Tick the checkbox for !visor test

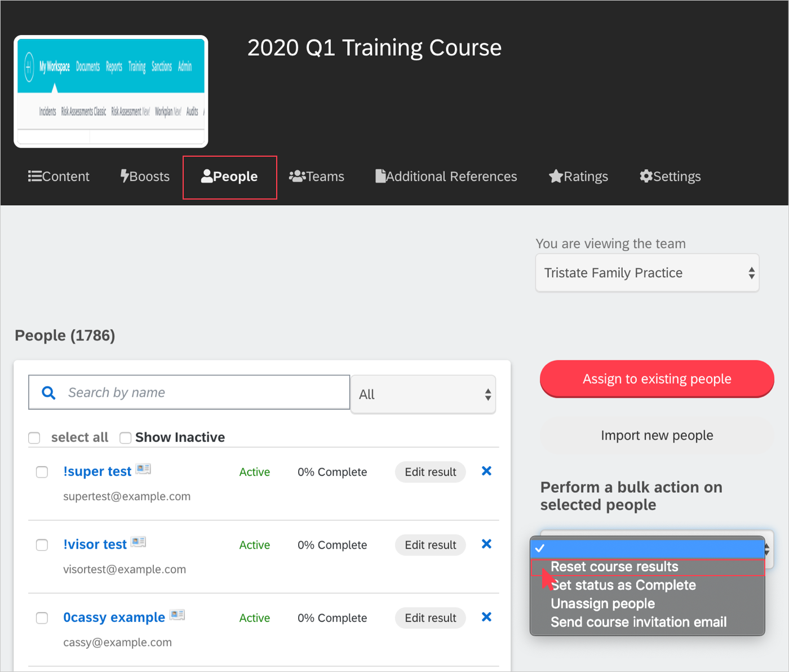click(x=42, y=545)
